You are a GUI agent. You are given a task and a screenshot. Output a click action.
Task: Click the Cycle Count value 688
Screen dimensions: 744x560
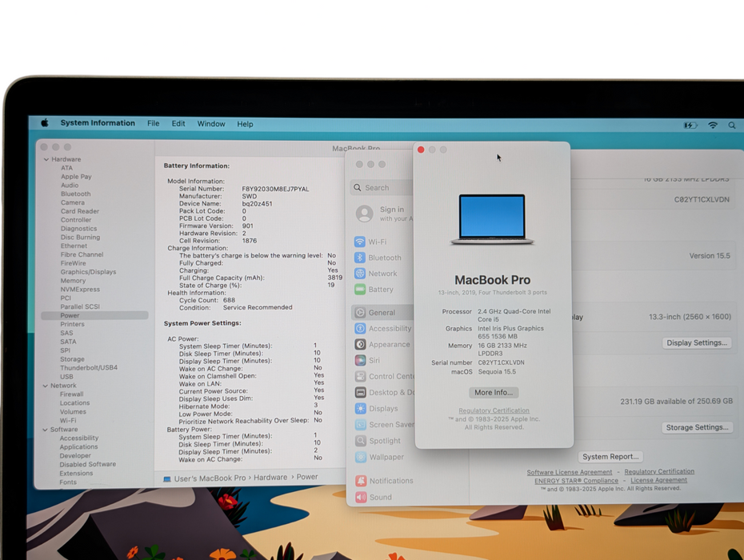[x=229, y=301]
